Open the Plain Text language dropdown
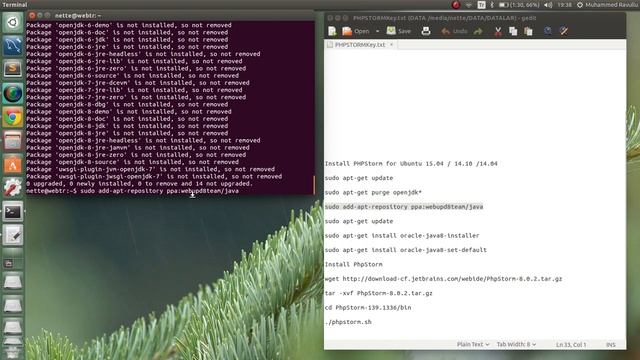 click(x=473, y=344)
